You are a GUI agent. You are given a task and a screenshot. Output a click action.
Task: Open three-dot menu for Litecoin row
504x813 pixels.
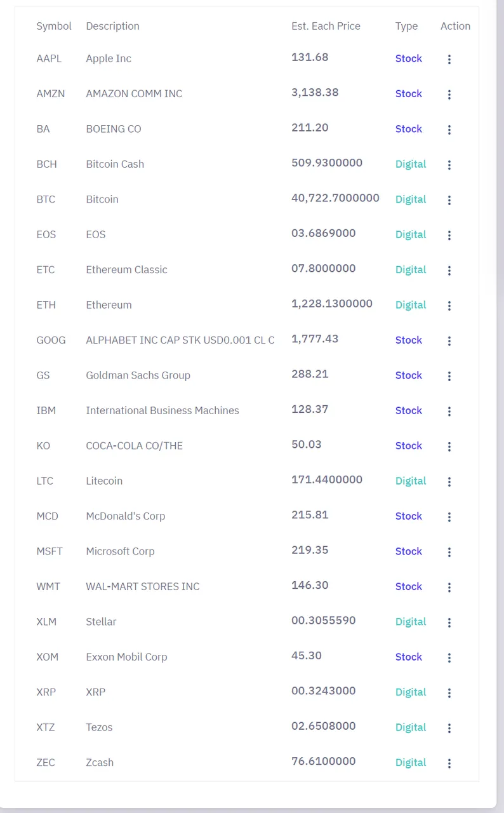449,483
